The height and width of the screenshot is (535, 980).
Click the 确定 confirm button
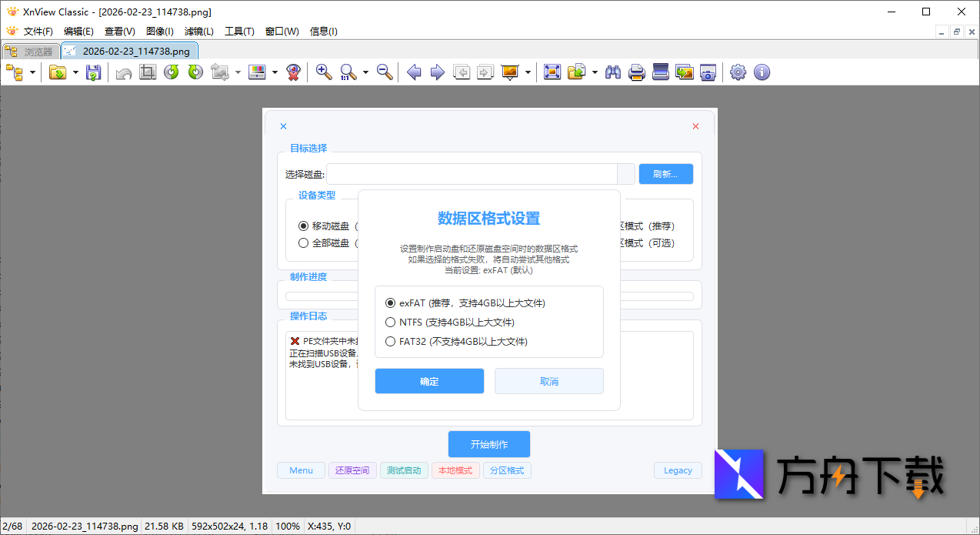428,380
